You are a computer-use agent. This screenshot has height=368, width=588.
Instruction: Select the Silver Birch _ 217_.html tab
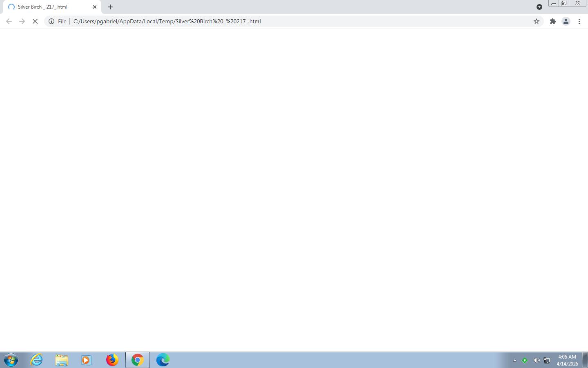(x=45, y=7)
